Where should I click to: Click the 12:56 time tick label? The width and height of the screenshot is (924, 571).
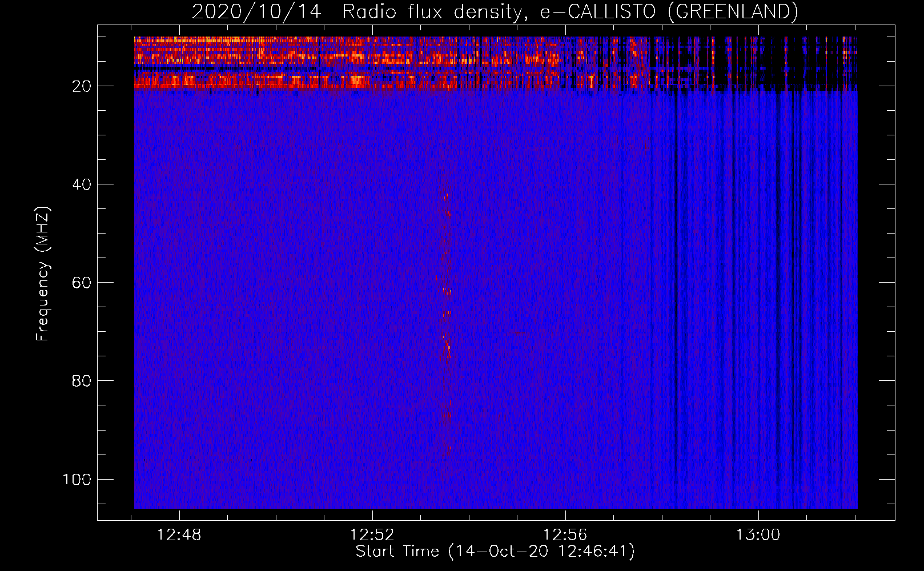565,535
